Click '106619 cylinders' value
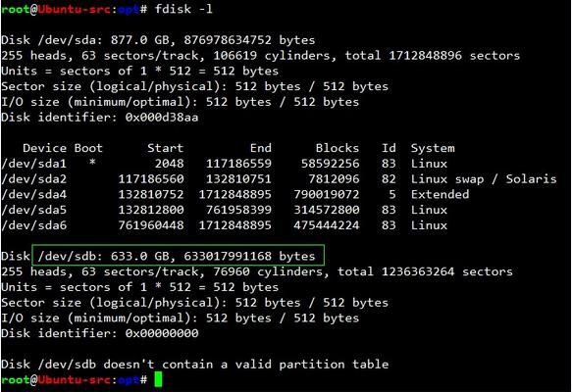572x392 pixels. click(272, 56)
